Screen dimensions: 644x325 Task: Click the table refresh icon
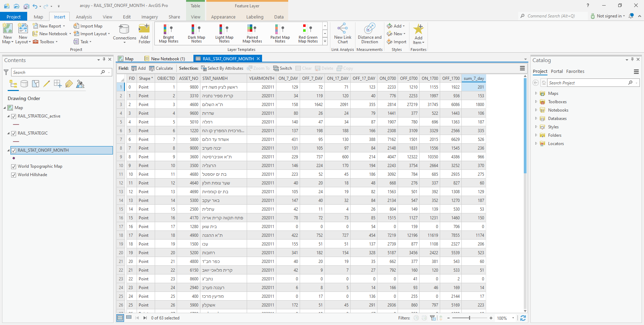(x=523, y=318)
